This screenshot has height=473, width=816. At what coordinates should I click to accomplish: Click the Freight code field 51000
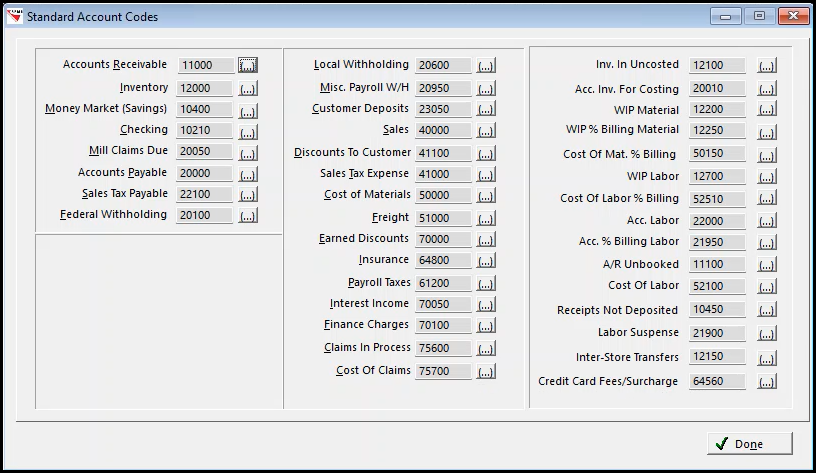tap(443, 218)
